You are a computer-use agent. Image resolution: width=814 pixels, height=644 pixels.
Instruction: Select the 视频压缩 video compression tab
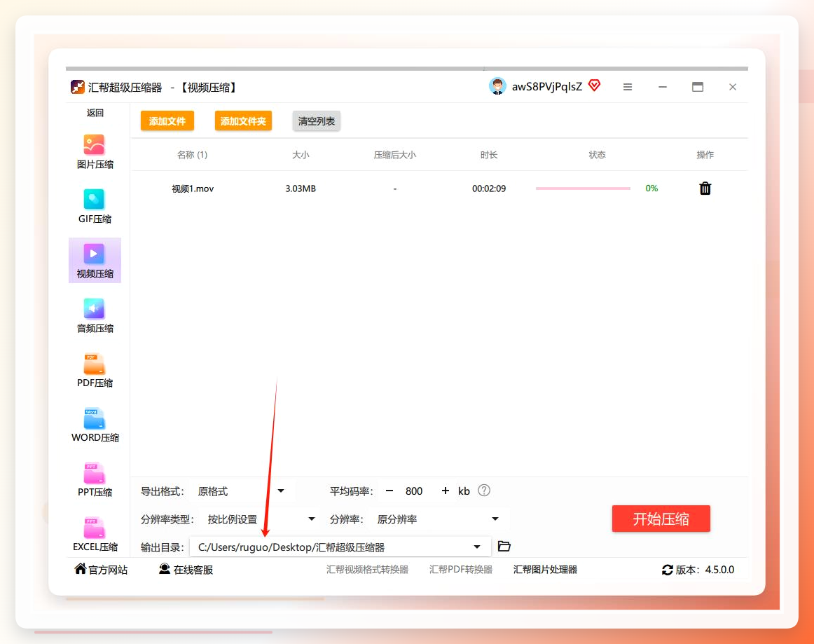pos(95,260)
